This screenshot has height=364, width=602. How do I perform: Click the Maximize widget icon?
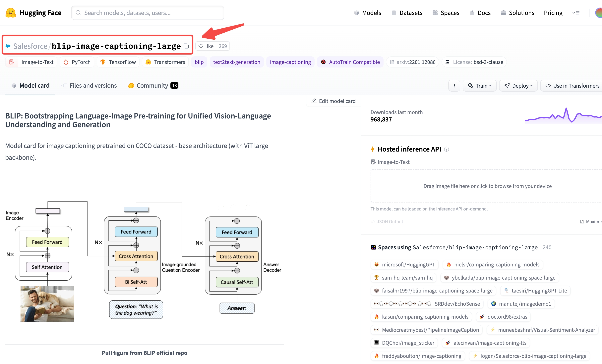(582, 222)
